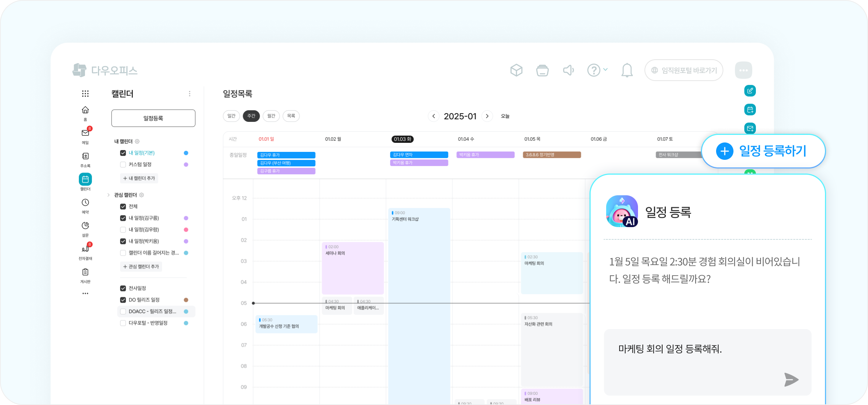Click 관심 캘린더 추가 button
This screenshot has height=405, width=868.
point(141,267)
